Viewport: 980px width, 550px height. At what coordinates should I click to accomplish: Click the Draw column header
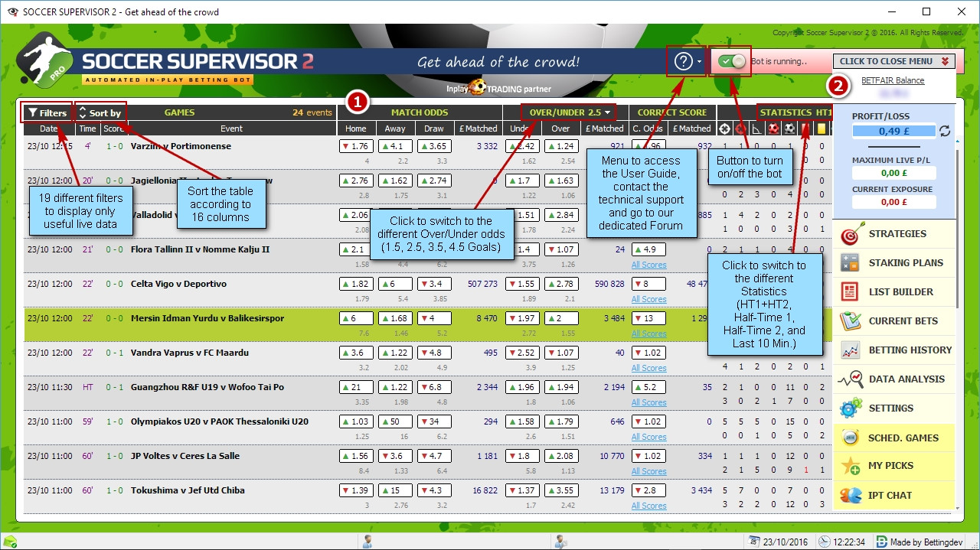434,129
